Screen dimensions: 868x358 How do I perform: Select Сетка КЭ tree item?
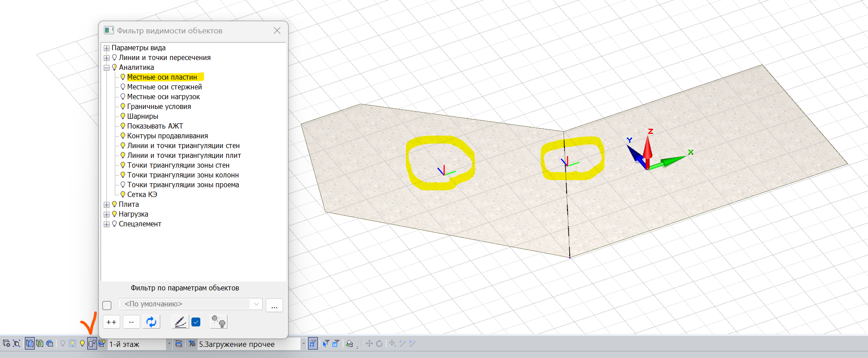pyautogui.click(x=142, y=195)
